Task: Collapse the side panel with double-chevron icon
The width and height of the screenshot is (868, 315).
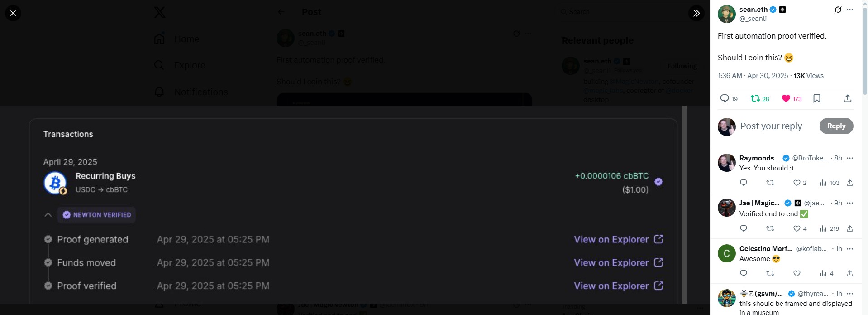Action: point(696,13)
